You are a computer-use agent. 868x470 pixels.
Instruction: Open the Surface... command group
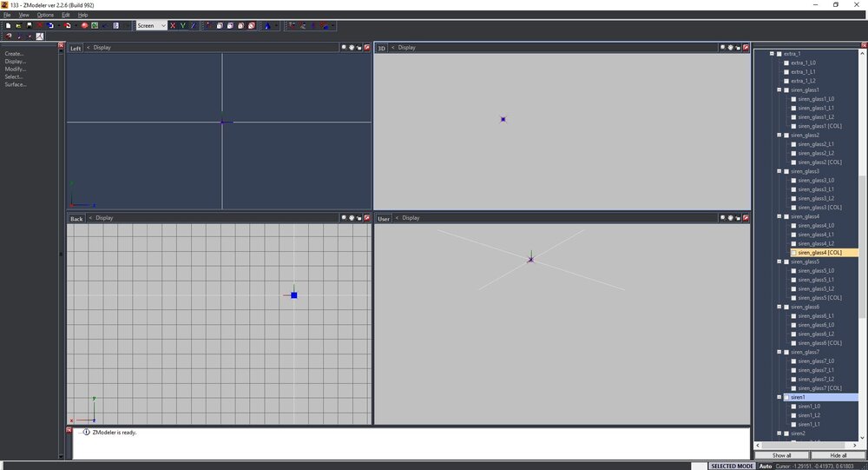click(16, 85)
